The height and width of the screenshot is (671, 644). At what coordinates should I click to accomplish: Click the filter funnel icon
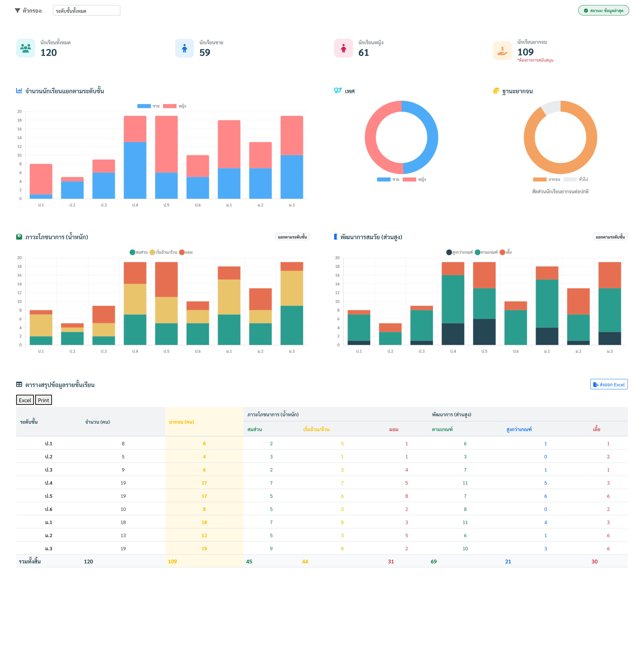click(x=18, y=11)
